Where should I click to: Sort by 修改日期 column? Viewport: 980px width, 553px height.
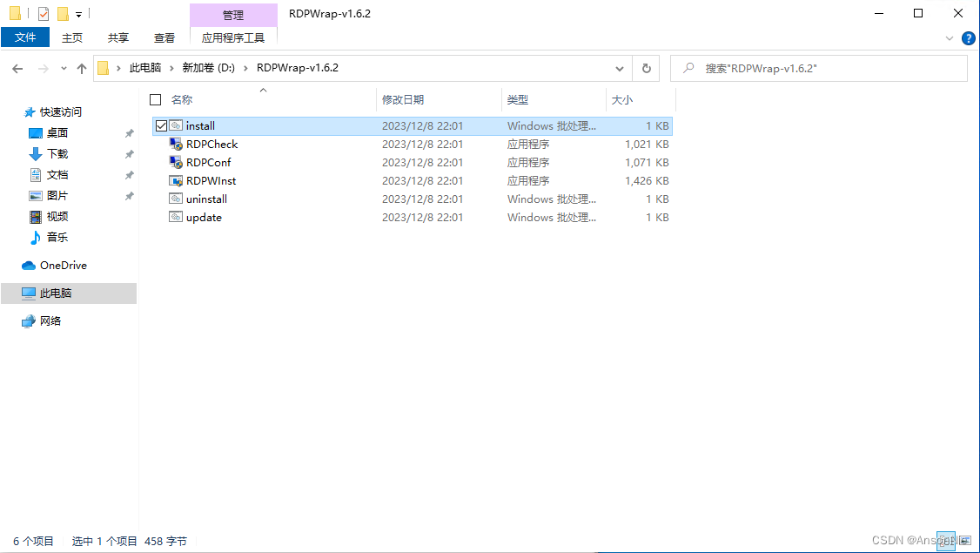pyautogui.click(x=403, y=99)
